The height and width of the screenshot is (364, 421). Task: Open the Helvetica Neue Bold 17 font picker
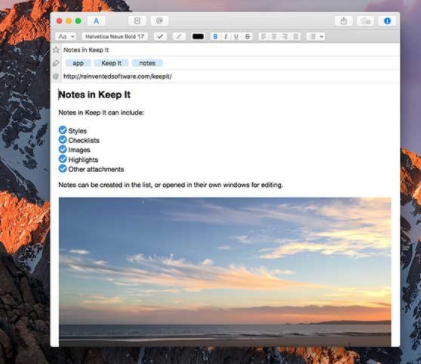[115, 37]
